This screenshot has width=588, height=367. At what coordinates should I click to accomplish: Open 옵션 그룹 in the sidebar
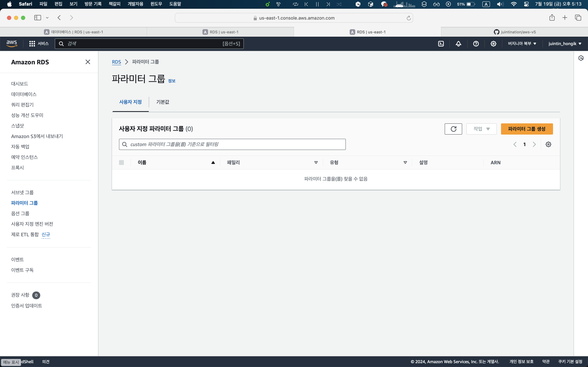coord(20,213)
